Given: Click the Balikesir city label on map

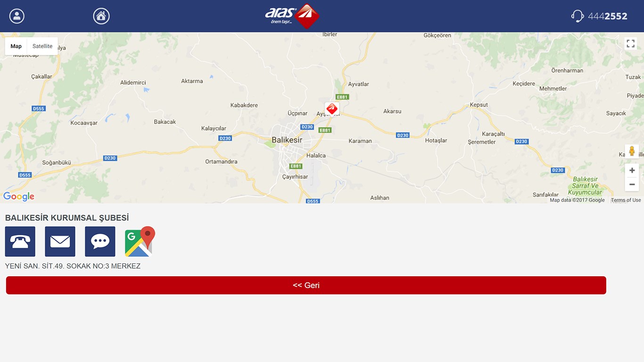Looking at the screenshot, I should (x=287, y=140).
